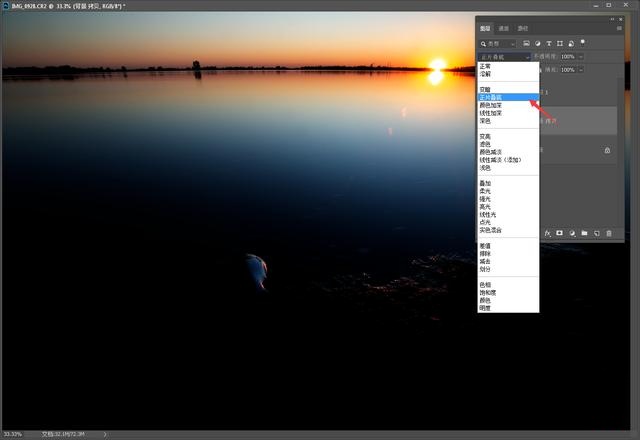Select 颜色加深 blend mode

click(508, 105)
